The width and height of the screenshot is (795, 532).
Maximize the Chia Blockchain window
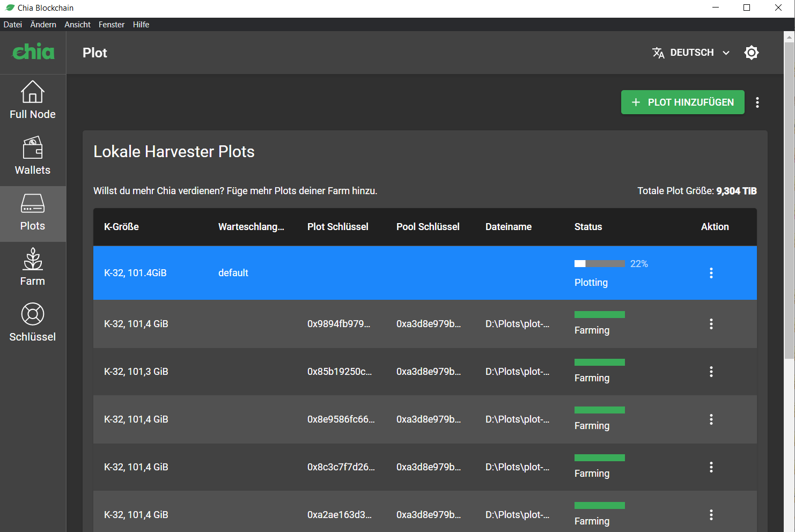747,8
